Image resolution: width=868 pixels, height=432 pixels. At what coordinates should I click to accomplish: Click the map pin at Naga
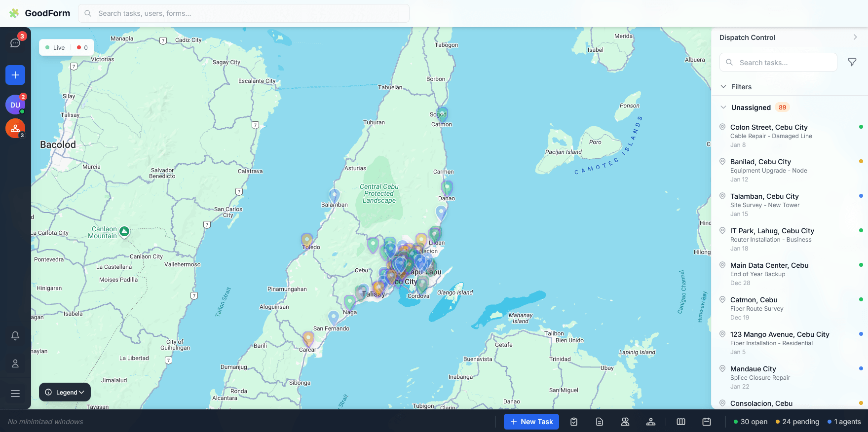(349, 302)
